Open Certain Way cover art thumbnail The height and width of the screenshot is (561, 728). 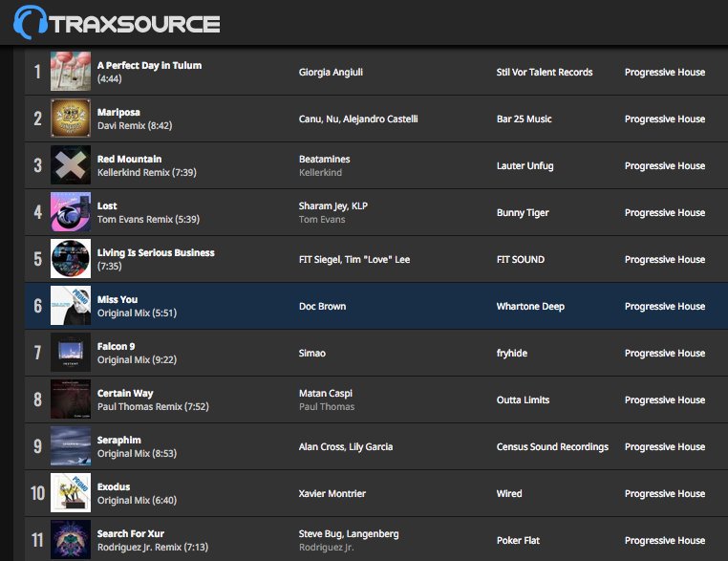click(71, 399)
